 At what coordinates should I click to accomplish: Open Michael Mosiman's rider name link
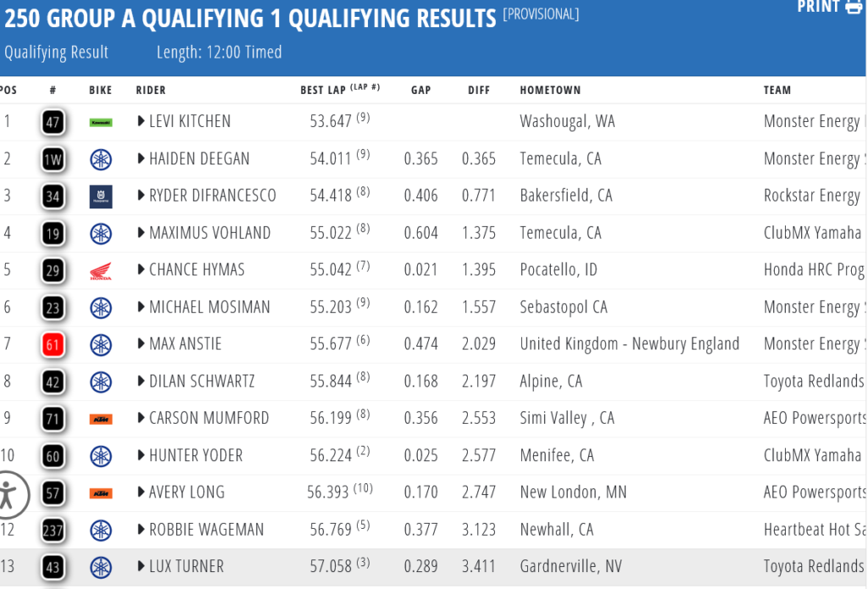[209, 307]
